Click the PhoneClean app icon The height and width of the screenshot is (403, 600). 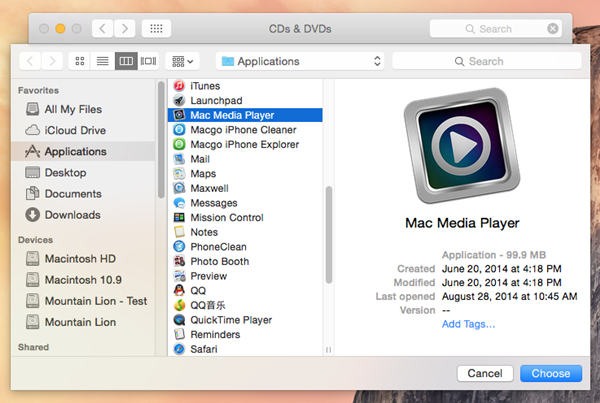[179, 246]
